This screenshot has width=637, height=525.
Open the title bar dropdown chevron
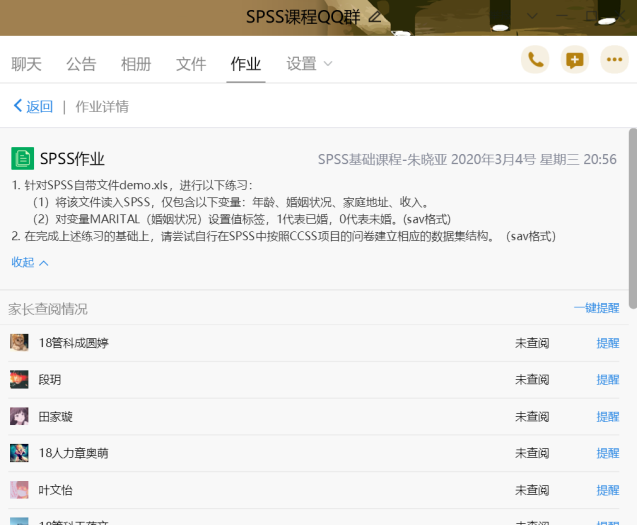click(532, 16)
